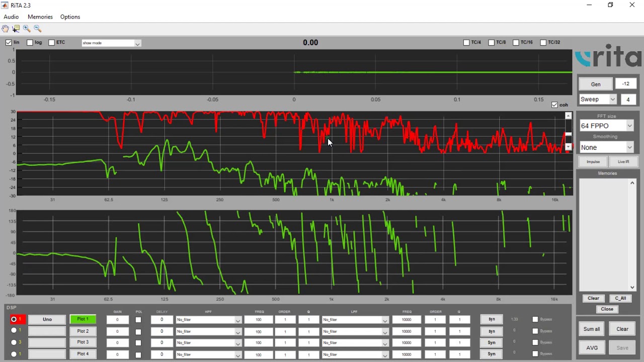Toggle the lin checkbox
The image size is (644, 362).
click(x=9, y=42)
